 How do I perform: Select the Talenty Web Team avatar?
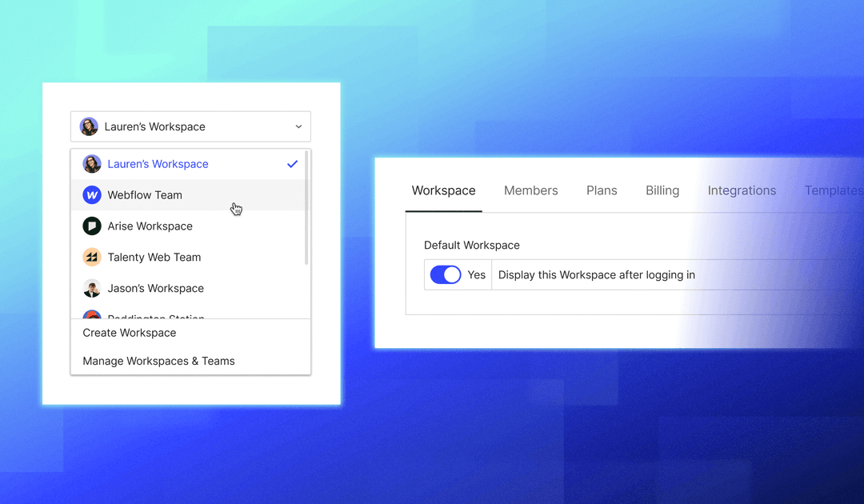pos(92,257)
